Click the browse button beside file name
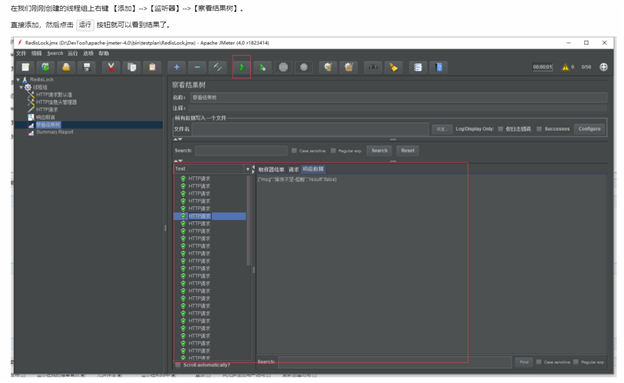Viewport: 624px width, 383px height. (442, 129)
